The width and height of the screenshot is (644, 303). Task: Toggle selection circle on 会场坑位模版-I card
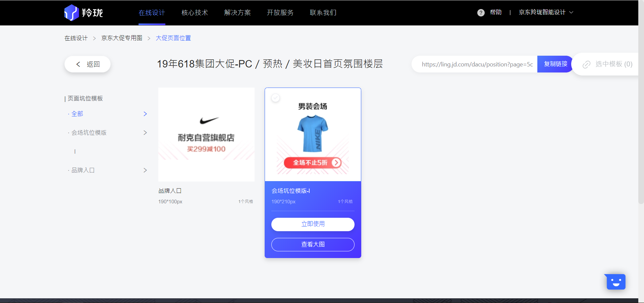pyautogui.click(x=275, y=98)
